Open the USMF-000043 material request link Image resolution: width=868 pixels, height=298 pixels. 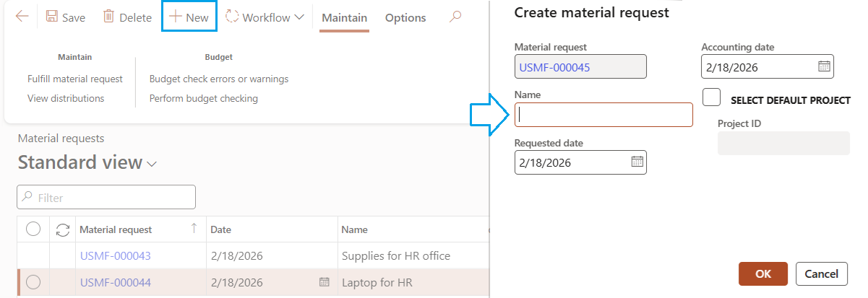coord(115,255)
